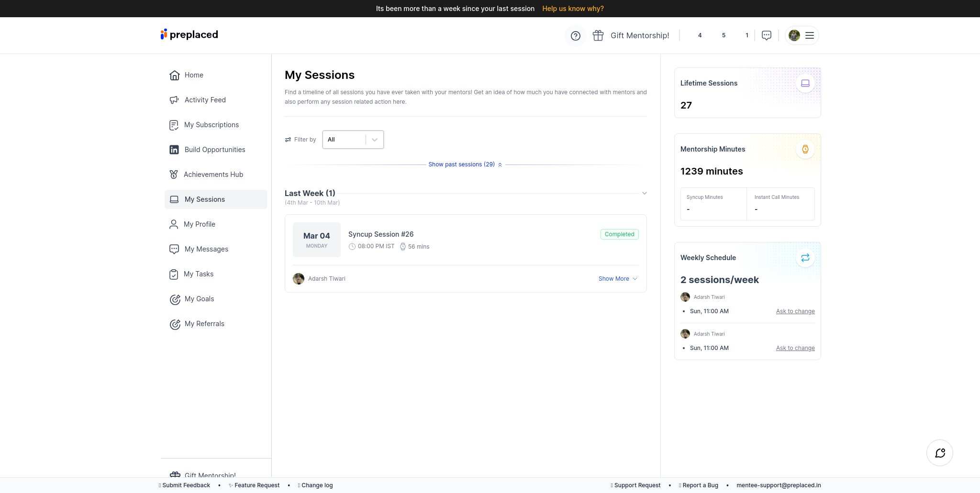This screenshot has height=493, width=980.
Task: Click the Weekly Schedule repeat icon
Action: [x=805, y=258]
